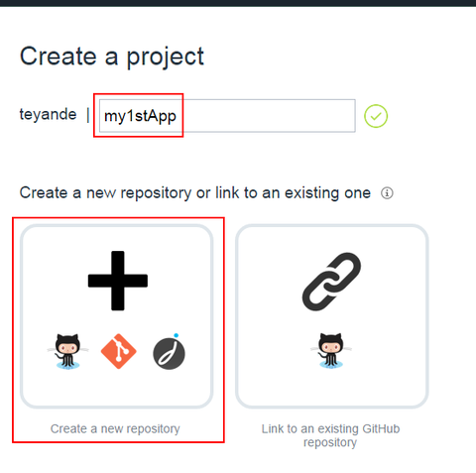Viewport: 476px width, 473px height.
Task: Click the chain link icon
Action: click(x=331, y=282)
